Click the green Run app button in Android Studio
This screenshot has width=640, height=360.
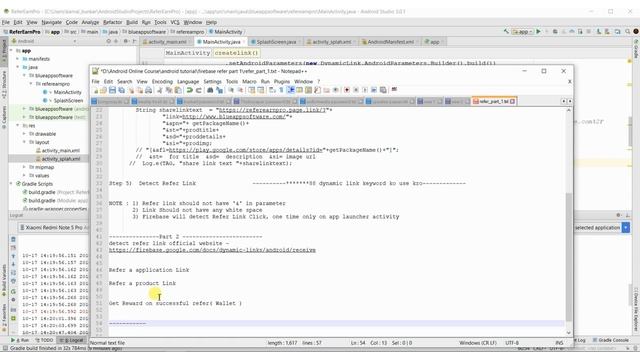pos(538,31)
